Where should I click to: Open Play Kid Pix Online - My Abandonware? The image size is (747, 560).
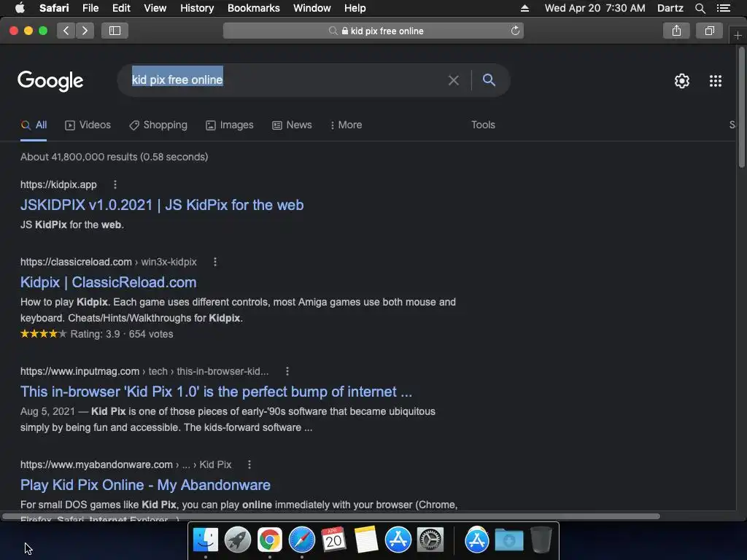(145, 485)
